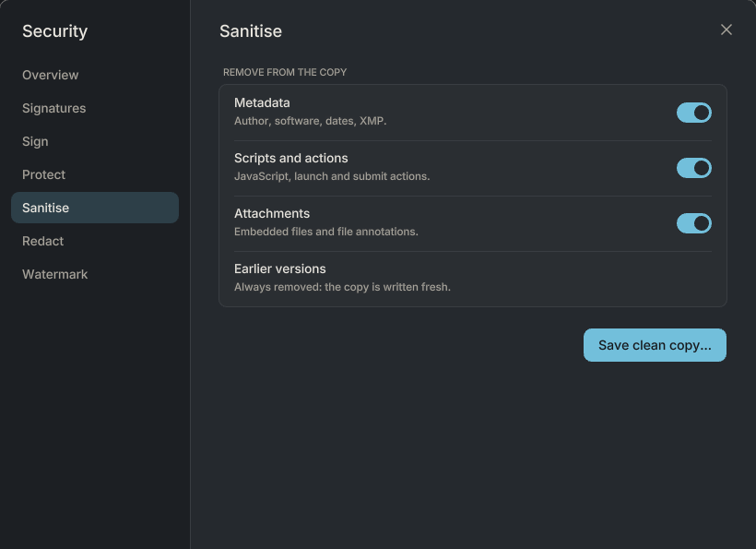The width and height of the screenshot is (756, 549).
Task: Click 'Always removed: the copy is written fresh.'
Action: coord(342,287)
